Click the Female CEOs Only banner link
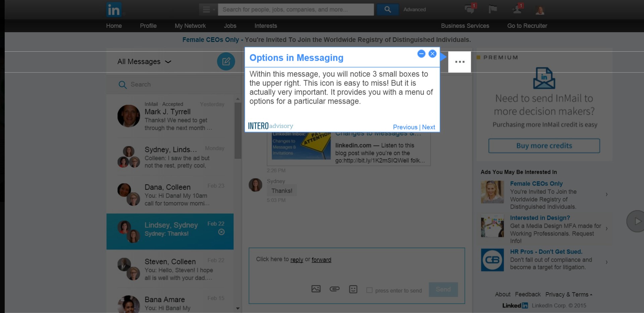Screen dimensions: 644x313 click(x=211, y=40)
